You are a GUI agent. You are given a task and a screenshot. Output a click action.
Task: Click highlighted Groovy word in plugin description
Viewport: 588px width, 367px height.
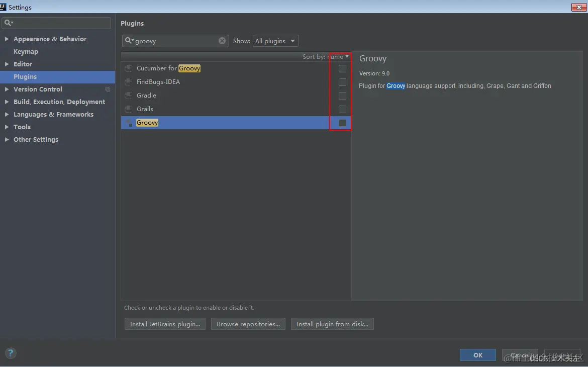pos(396,86)
